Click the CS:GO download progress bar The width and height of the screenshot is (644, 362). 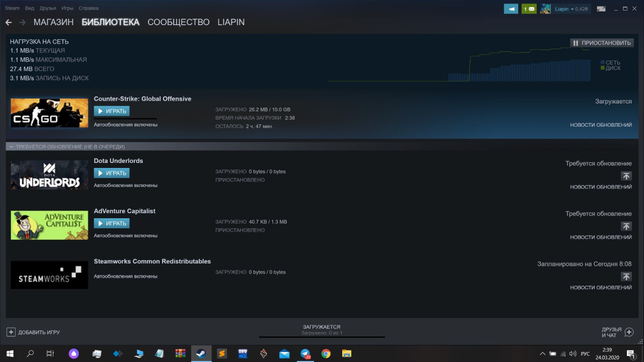click(125, 119)
